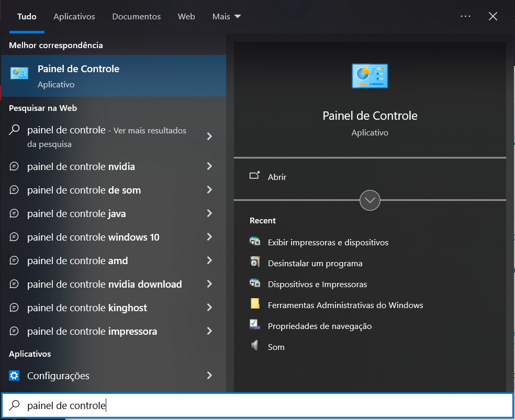The width and height of the screenshot is (515, 420).
Task: Click the printer icon for 'Exibir impressoras e dispositivos'
Action: pos(255,242)
